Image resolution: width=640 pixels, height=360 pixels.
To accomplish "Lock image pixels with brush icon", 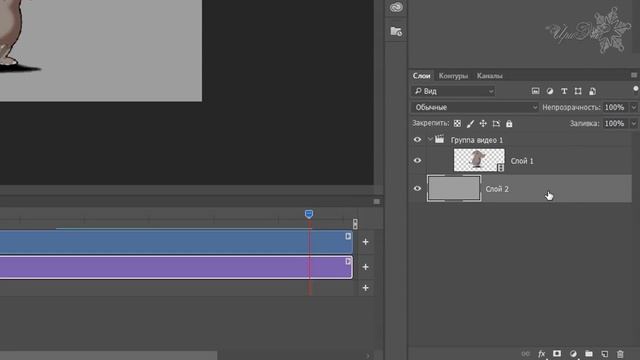I will (470, 123).
